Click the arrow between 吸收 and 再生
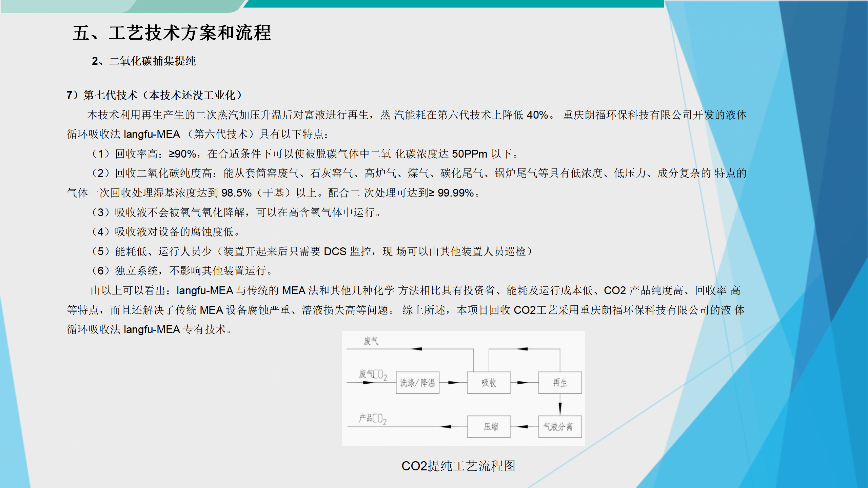 (x=523, y=383)
